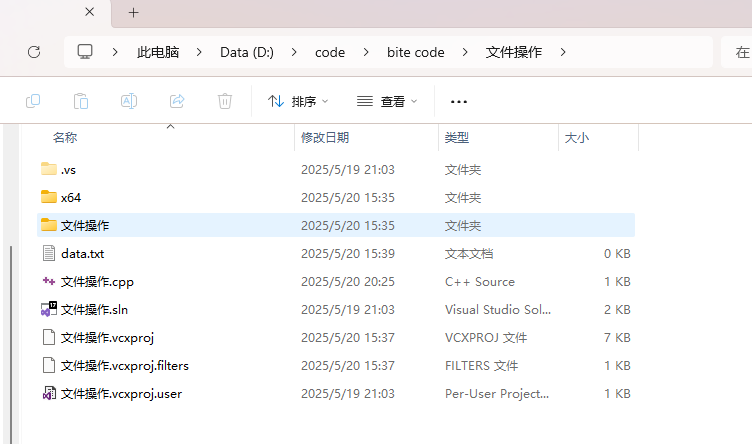Click the Refresh icon beside address bar
This screenshot has width=752, height=444.
tap(34, 52)
